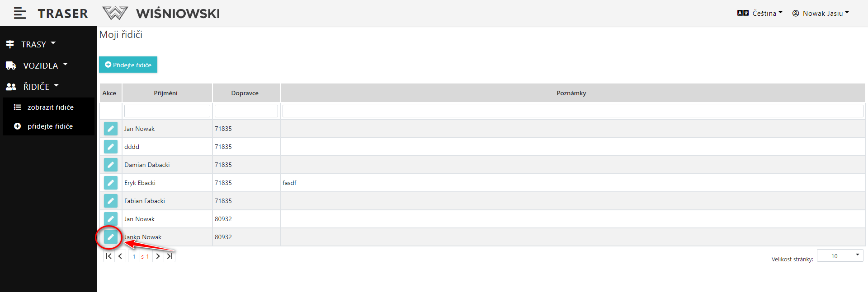The image size is (868, 292).
Task: Click edit pencil for Eryk Ebacki
Action: [x=111, y=183]
